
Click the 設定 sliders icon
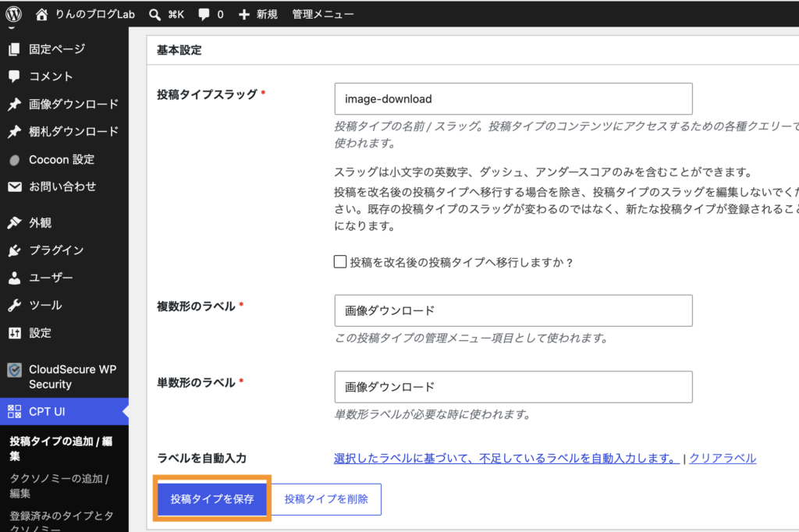tap(14, 333)
